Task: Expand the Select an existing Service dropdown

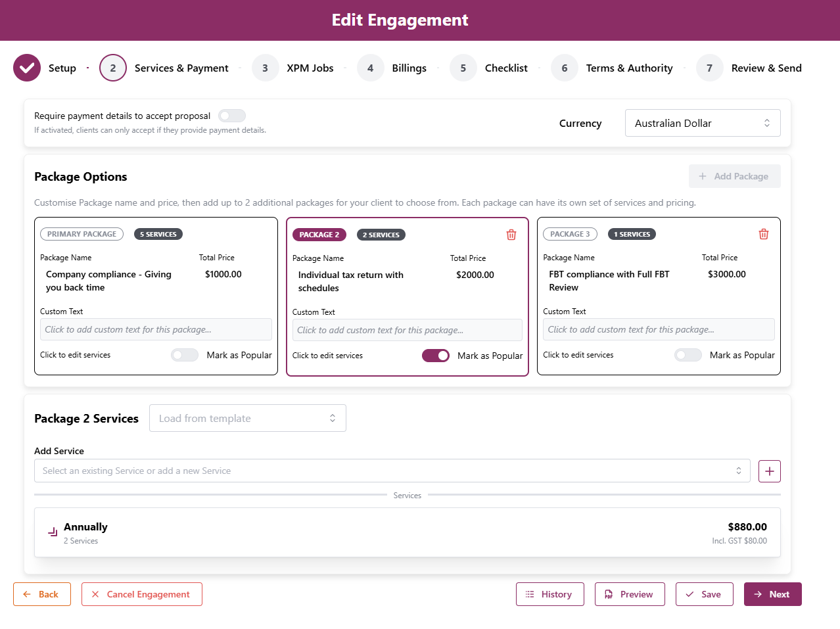Action: 392,471
